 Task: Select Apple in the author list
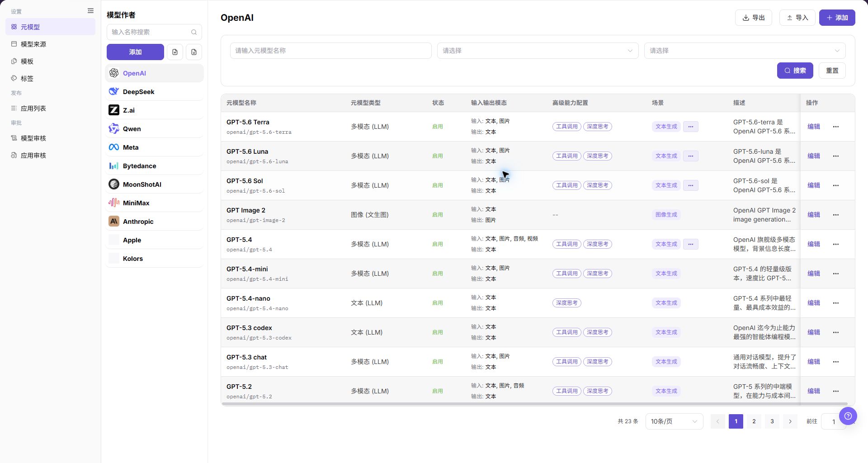(x=154, y=240)
